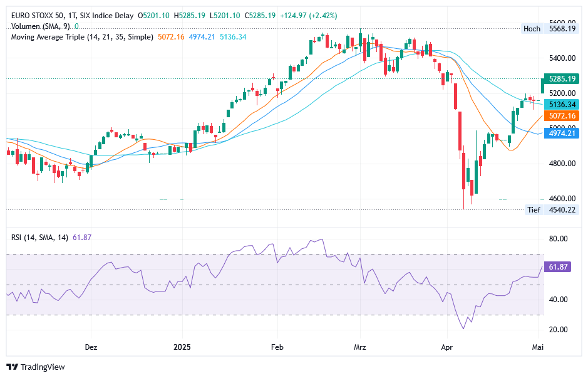Click the 5400.00 price axis label
588x378 pixels.
tap(562, 58)
